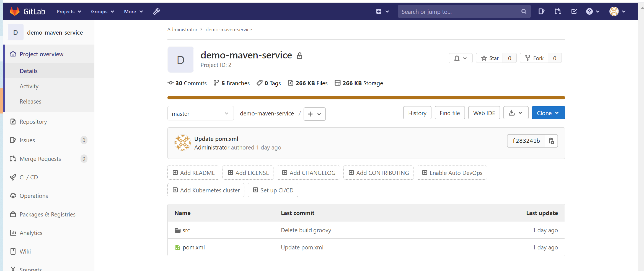Open Wiki in sidebar
The height and width of the screenshot is (271, 644).
(x=48, y=251)
